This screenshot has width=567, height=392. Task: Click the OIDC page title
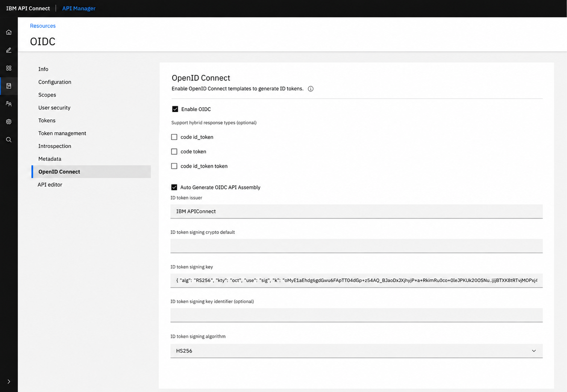[x=42, y=41]
